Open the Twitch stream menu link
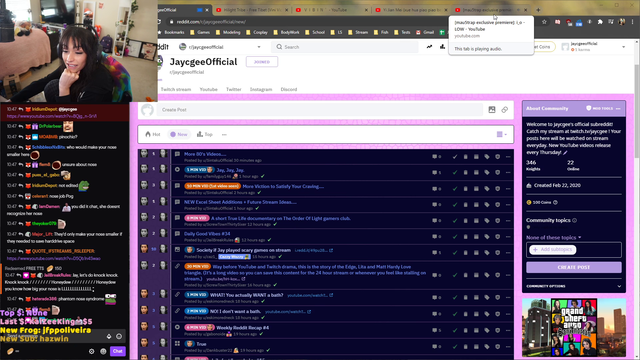The height and width of the screenshot is (360, 640). pyautogui.click(x=176, y=89)
